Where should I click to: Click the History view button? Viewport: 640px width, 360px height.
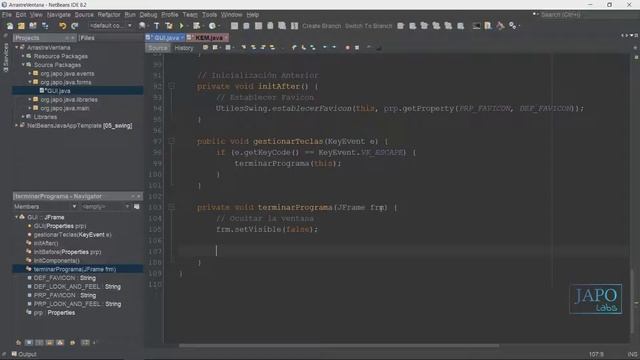[184, 48]
